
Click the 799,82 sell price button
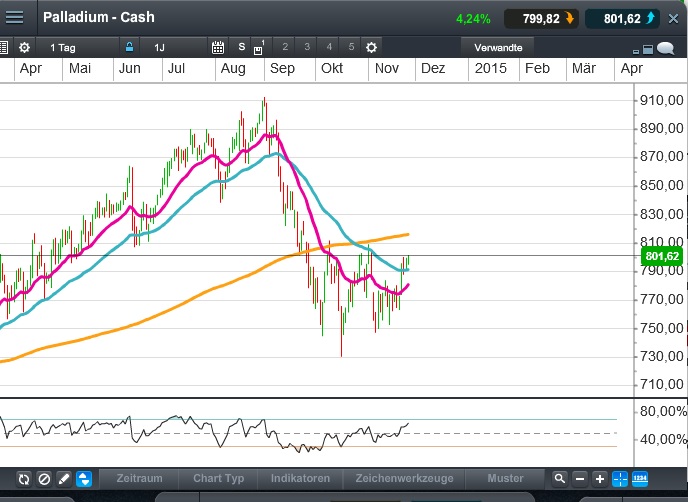pos(540,18)
